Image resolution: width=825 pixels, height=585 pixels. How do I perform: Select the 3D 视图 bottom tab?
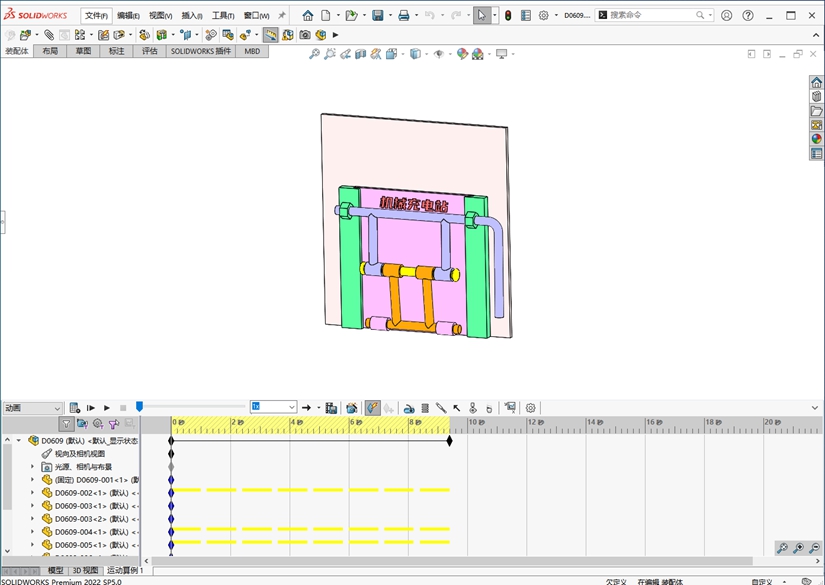pyautogui.click(x=85, y=570)
